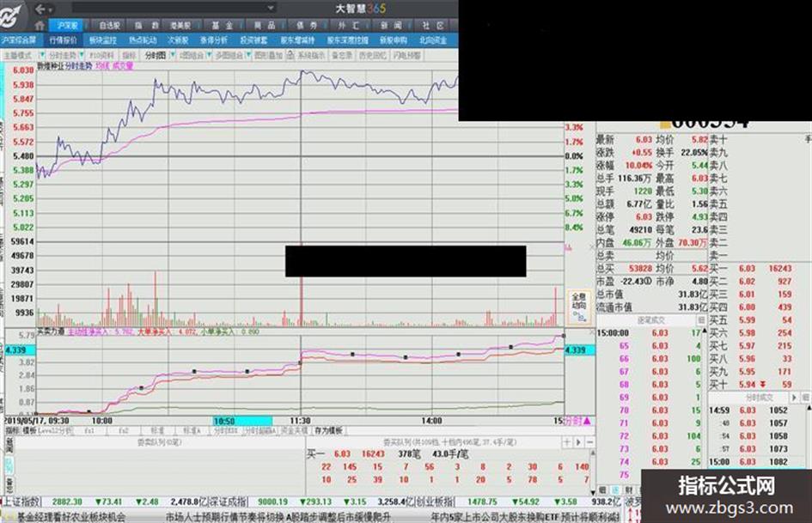The image size is (812, 523).
Task: Click the back arrow navigation icon
Action: (41, 9)
